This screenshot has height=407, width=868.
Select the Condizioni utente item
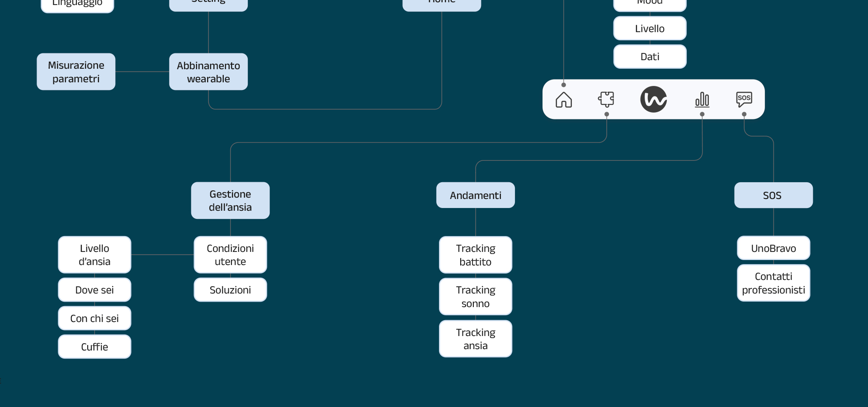tap(230, 255)
